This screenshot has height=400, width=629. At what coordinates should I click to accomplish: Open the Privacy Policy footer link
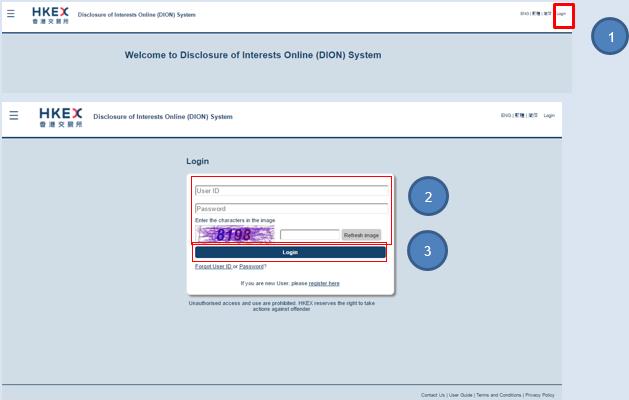pyautogui.click(x=545, y=394)
